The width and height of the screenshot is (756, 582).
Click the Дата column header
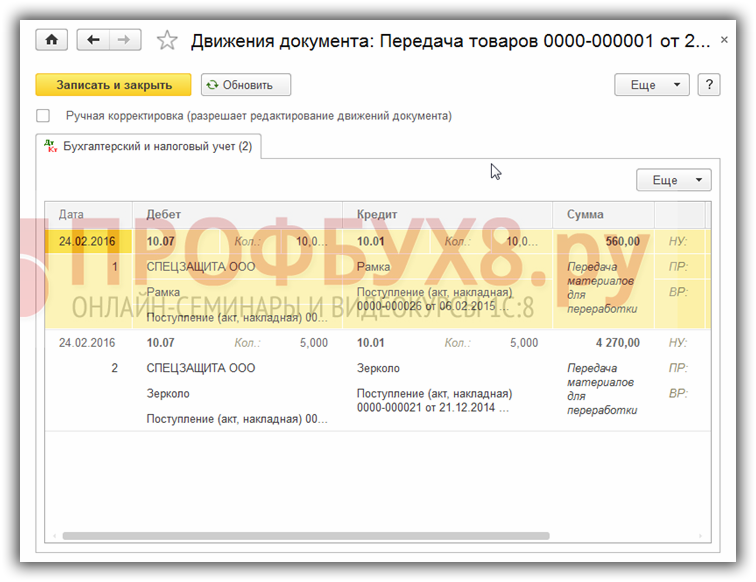coord(71,214)
